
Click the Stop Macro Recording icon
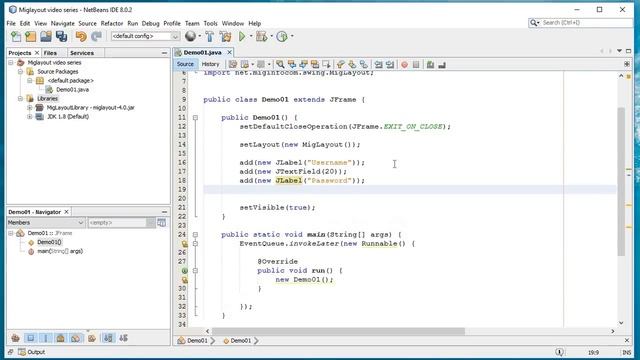point(416,64)
